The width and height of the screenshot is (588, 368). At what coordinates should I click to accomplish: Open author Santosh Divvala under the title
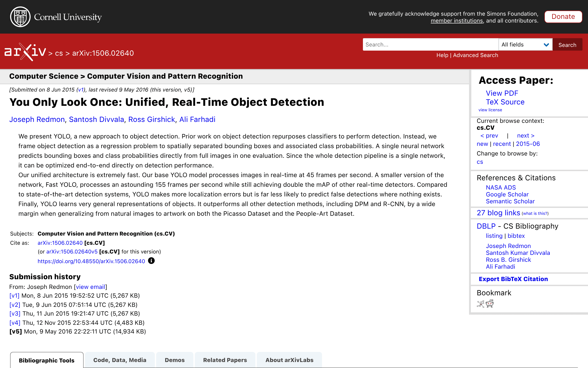point(96,120)
